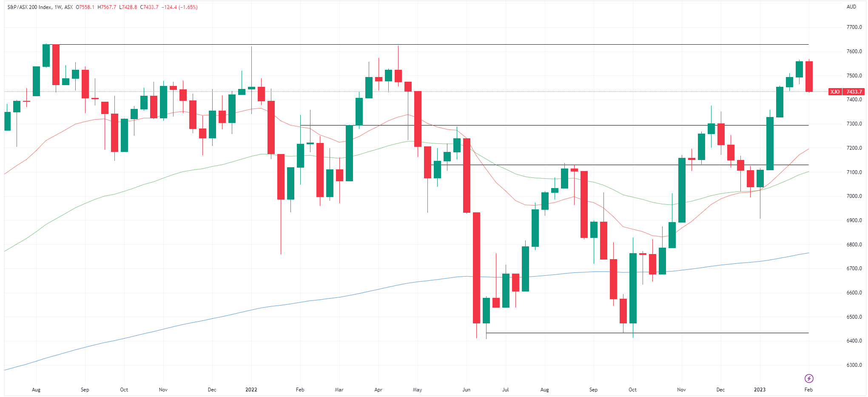868x397 pixels.
Task: Click the Jun label on time axis
Action: (466, 390)
